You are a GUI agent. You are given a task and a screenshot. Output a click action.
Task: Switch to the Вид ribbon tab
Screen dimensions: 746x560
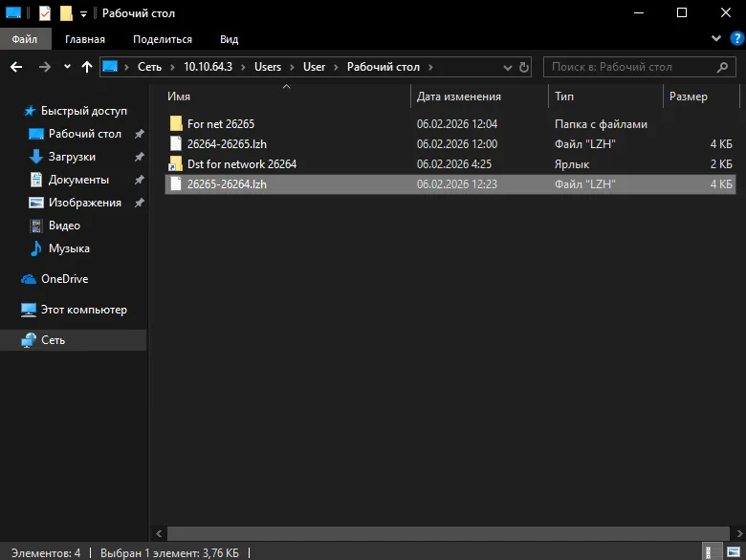(x=229, y=39)
